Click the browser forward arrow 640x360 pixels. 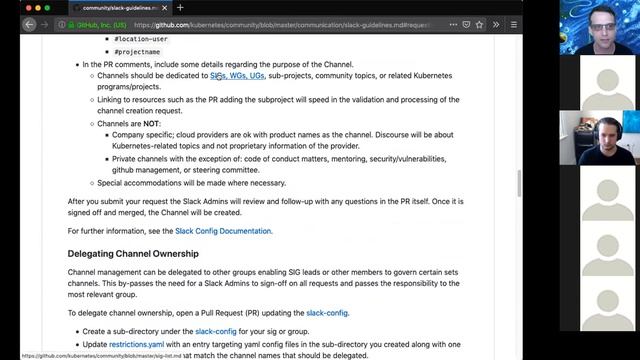[45, 25]
